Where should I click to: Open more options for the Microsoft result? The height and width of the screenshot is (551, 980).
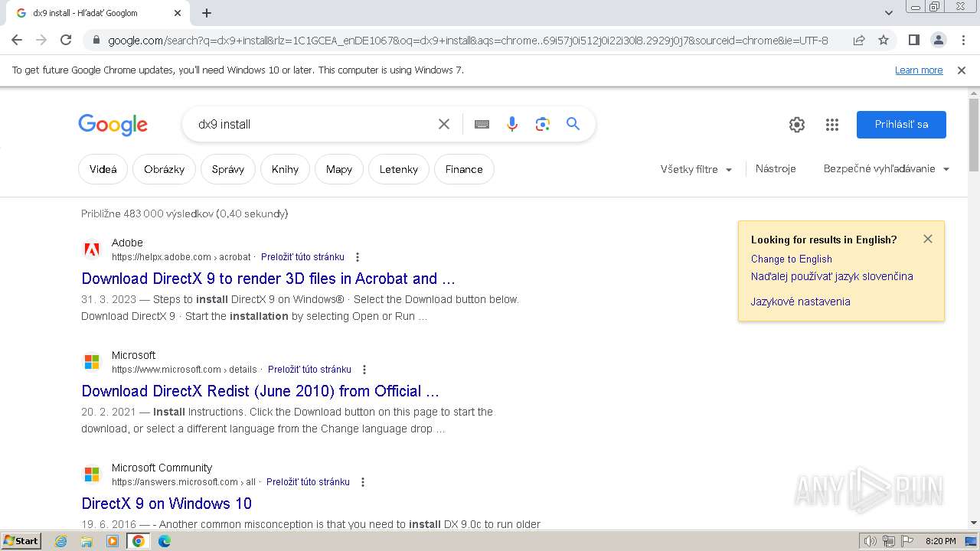click(x=364, y=370)
